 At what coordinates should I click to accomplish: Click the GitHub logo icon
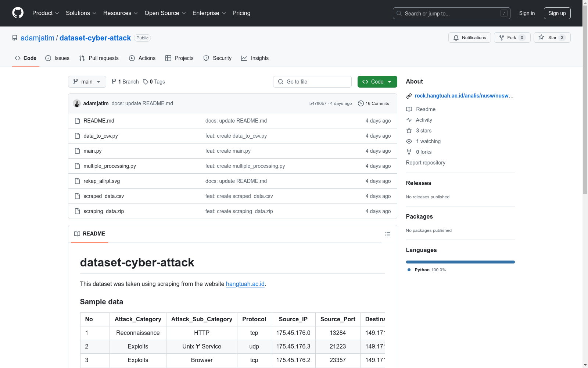pos(18,13)
